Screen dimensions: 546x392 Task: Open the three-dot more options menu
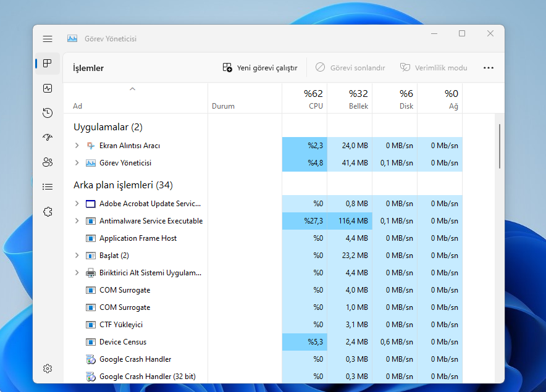[x=489, y=68]
